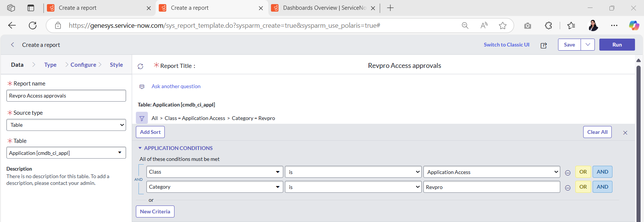
Task: Switch to the Configure tab
Action: [83, 64]
